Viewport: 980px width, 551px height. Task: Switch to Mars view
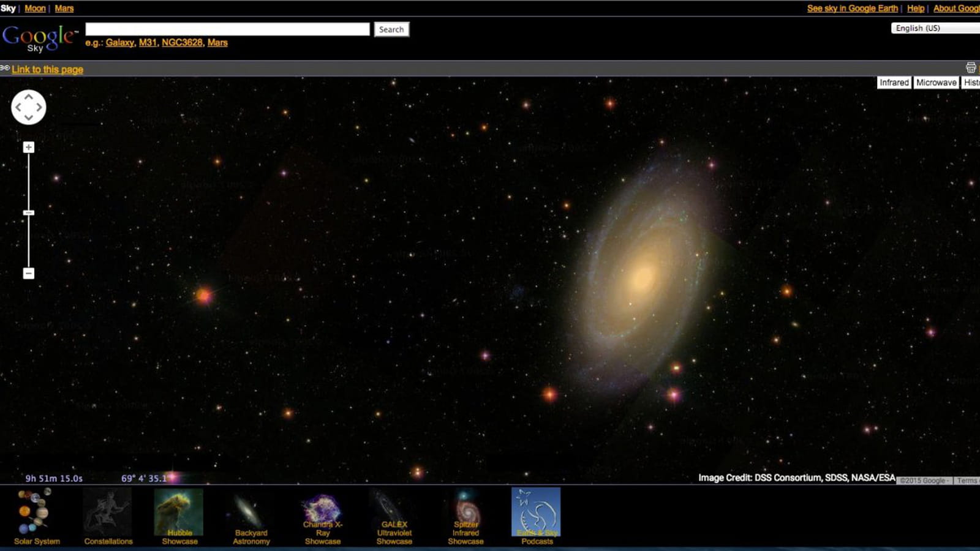[64, 9]
